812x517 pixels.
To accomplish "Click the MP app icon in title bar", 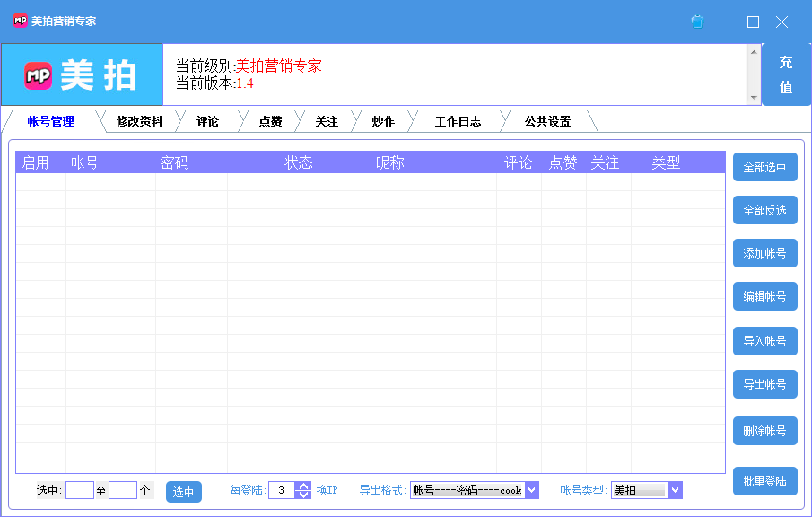I will click(x=21, y=21).
